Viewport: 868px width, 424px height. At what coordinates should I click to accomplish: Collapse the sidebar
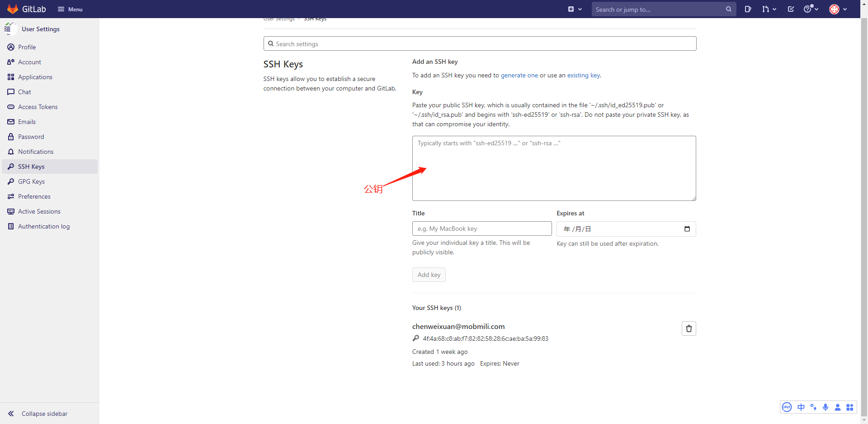point(50,414)
